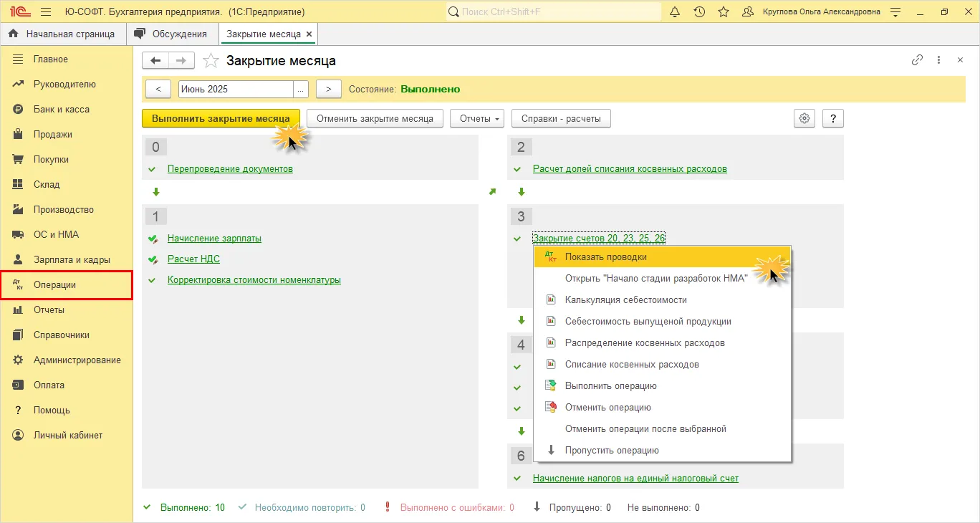Switch to Начальная страница tab

tap(62, 34)
